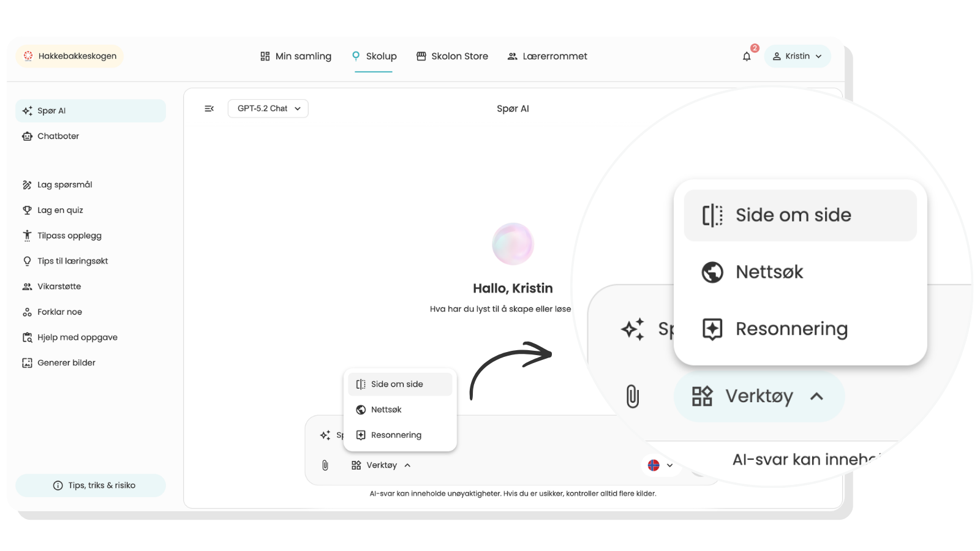
Task: Open the Skolon Store tab
Action: [x=452, y=56]
